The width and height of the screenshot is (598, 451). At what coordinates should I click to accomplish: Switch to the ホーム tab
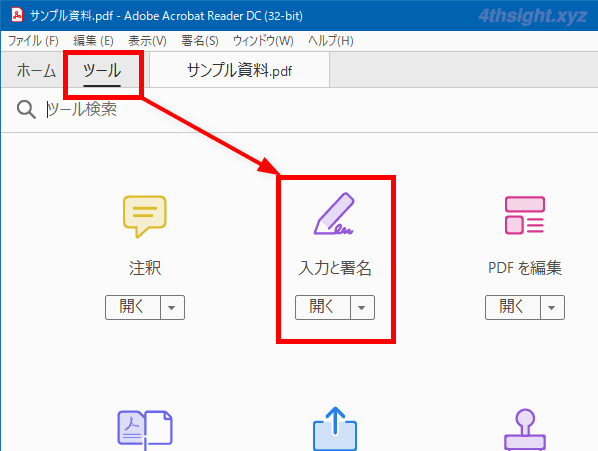point(36,71)
